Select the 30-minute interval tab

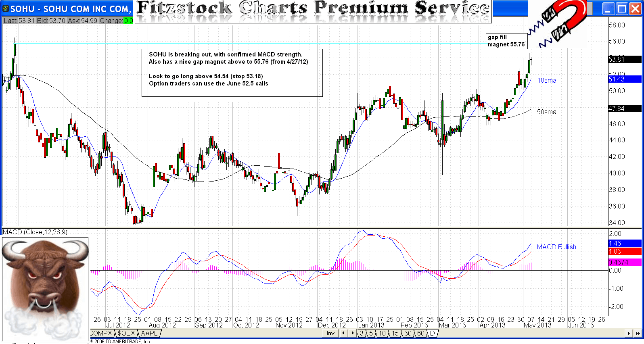tap(408, 333)
